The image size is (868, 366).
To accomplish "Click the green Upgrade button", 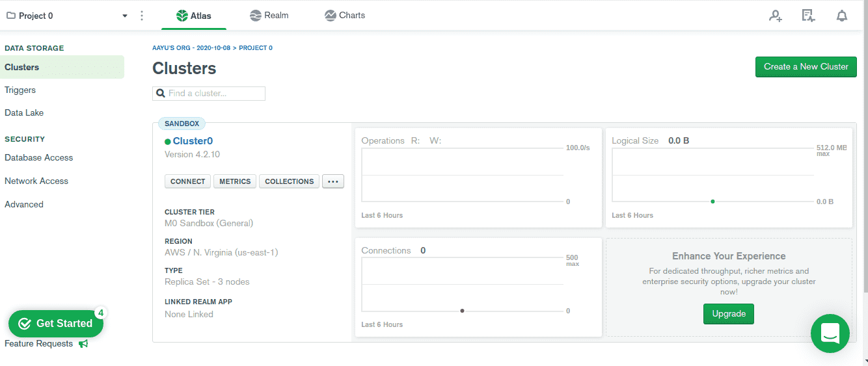I will pos(729,314).
